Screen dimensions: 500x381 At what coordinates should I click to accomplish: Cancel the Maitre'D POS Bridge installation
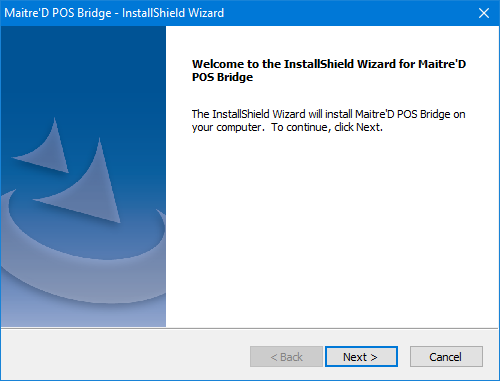click(446, 357)
